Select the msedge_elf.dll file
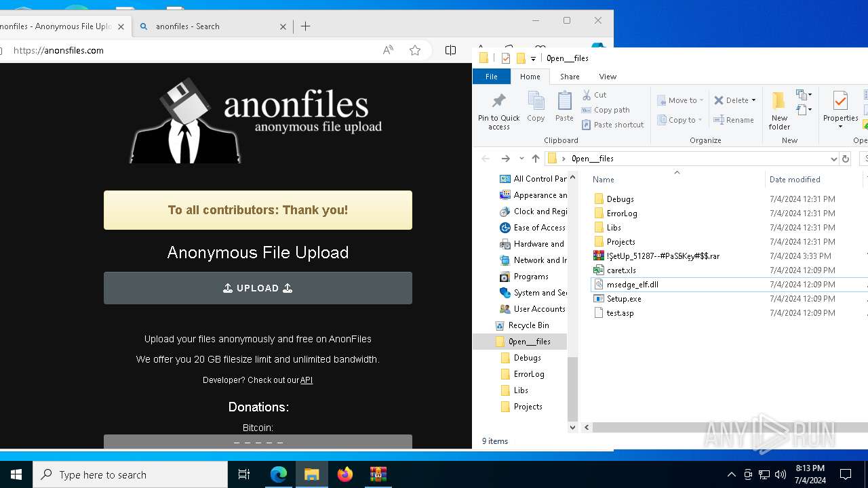The width and height of the screenshot is (868, 488). tap(632, 285)
